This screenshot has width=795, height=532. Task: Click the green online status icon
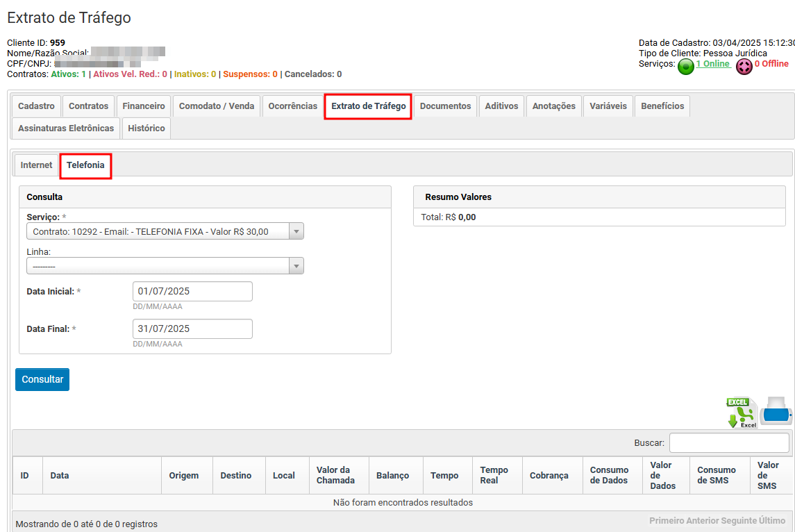pyautogui.click(x=686, y=67)
